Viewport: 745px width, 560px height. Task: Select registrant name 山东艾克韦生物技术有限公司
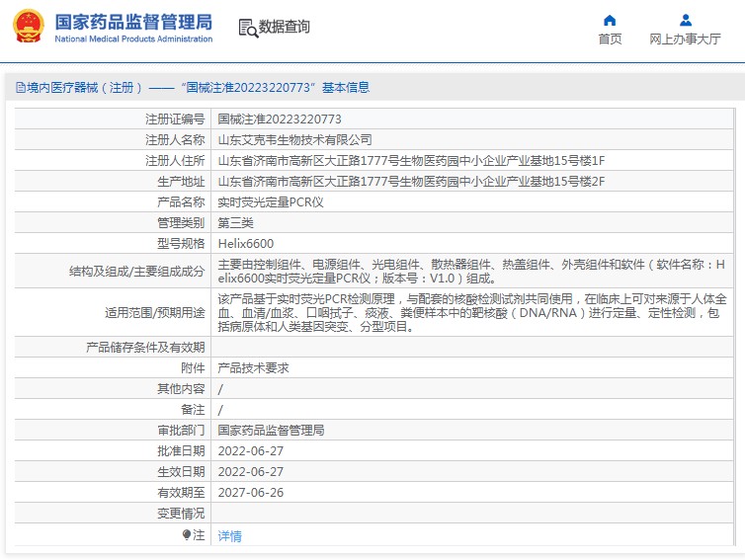tap(294, 140)
